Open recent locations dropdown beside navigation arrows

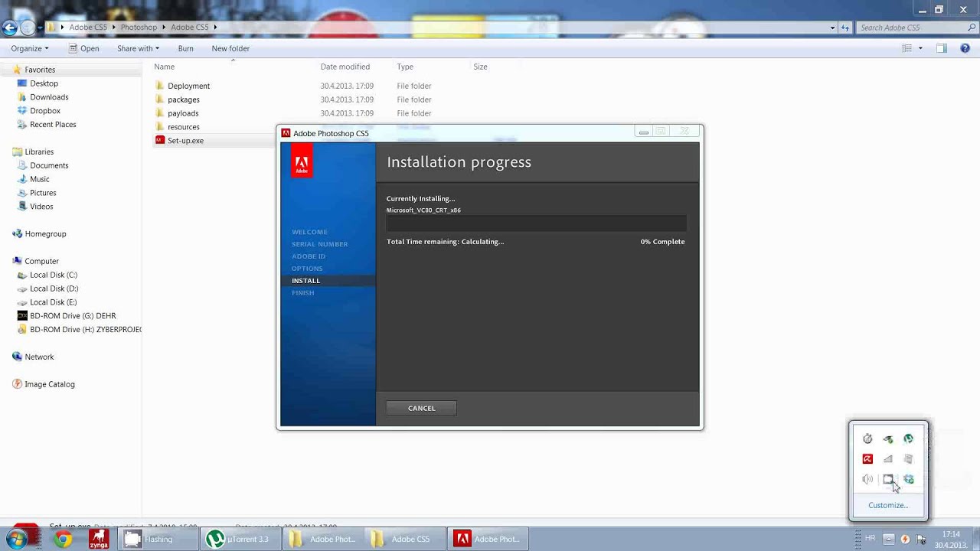point(40,28)
